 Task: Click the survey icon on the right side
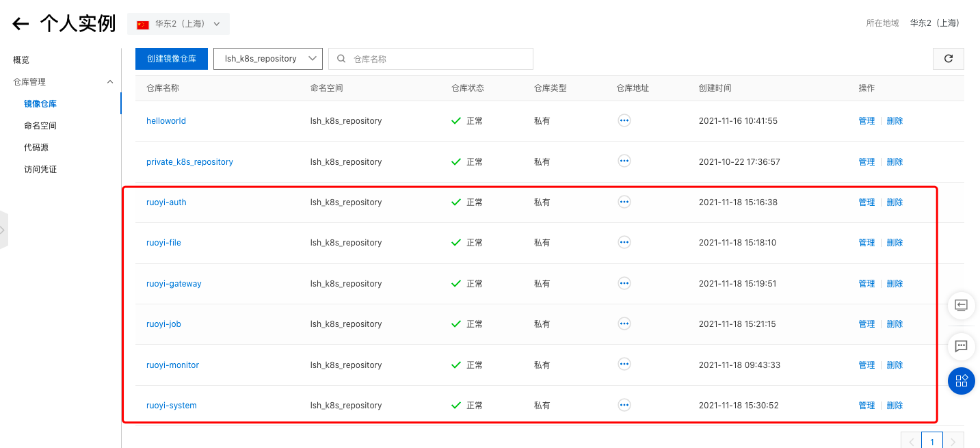click(961, 306)
